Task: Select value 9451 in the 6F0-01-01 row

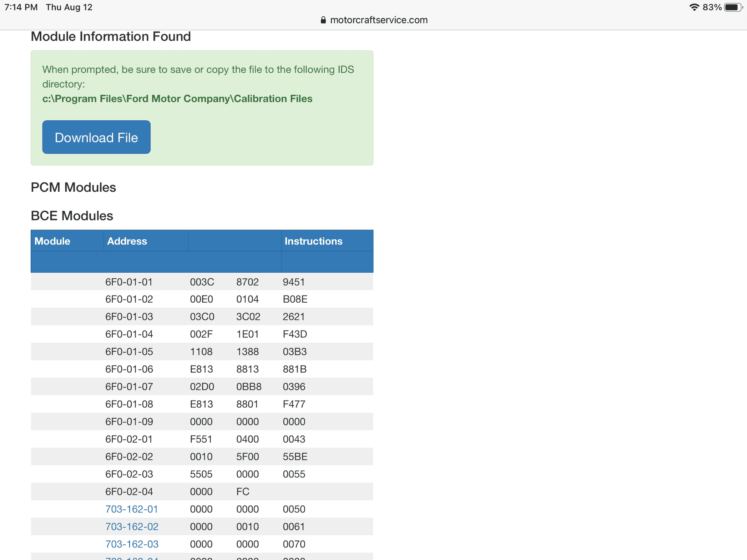Action: point(294,282)
